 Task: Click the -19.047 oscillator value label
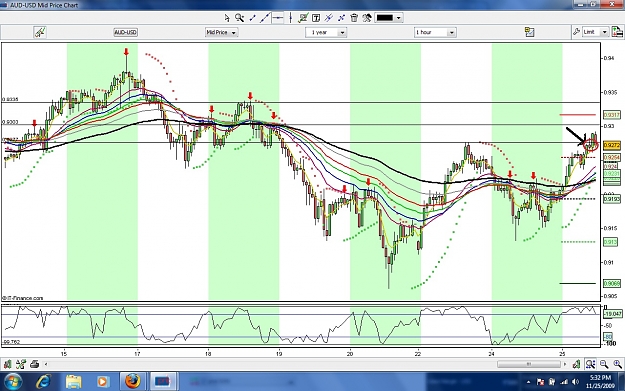pos(613,314)
